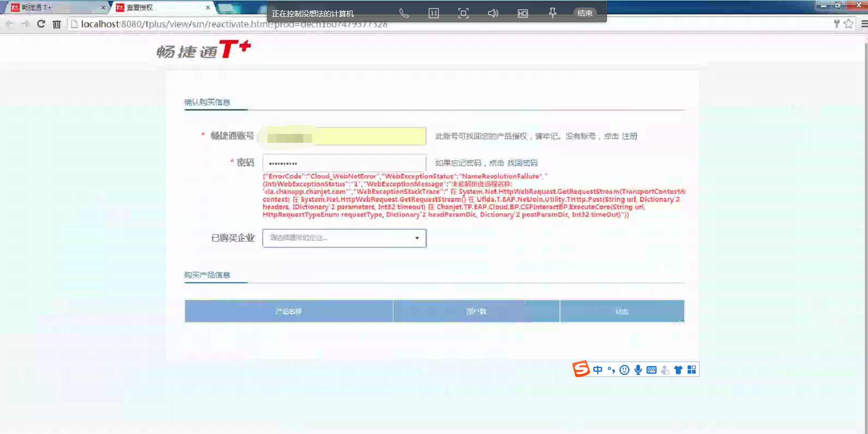Click the 找回密码 link
868x434 pixels.
pos(522,163)
